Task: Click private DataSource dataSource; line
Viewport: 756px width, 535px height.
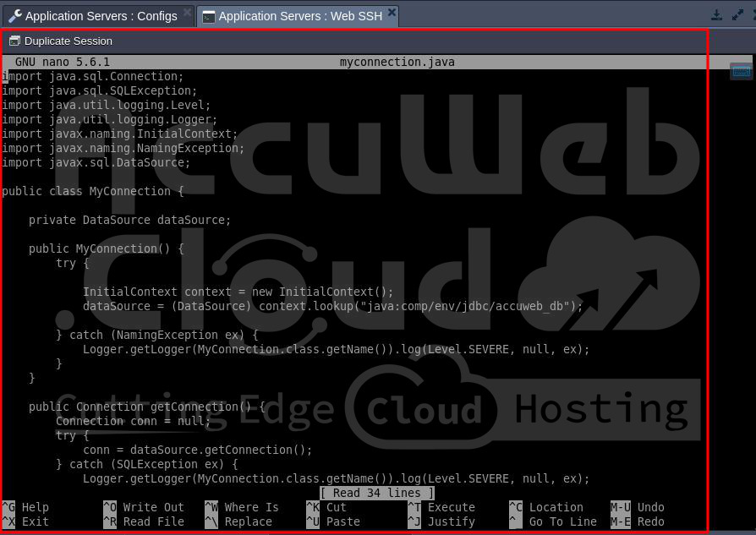Action: click(x=129, y=220)
